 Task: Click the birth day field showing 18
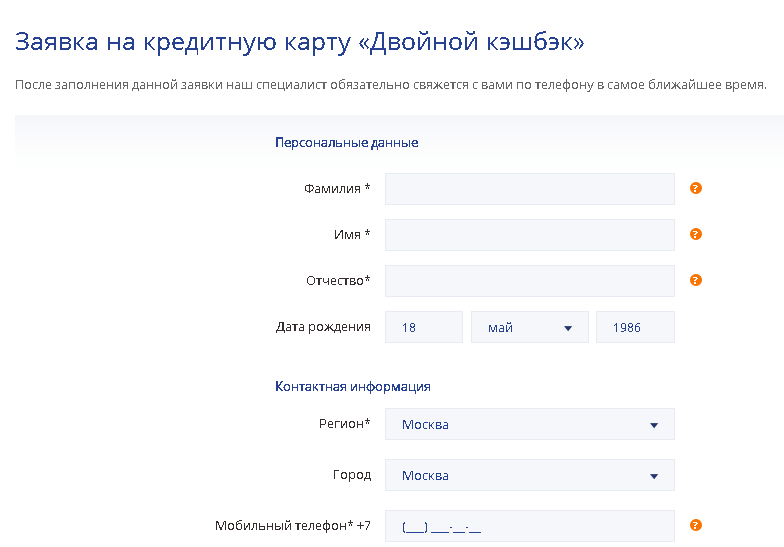click(x=423, y=327)
